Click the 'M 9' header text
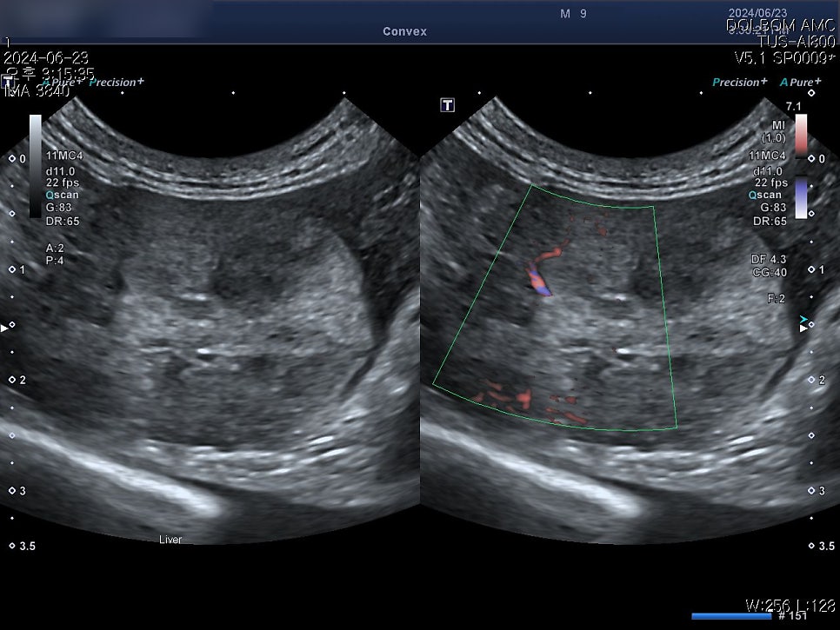 tap(573, 14)
